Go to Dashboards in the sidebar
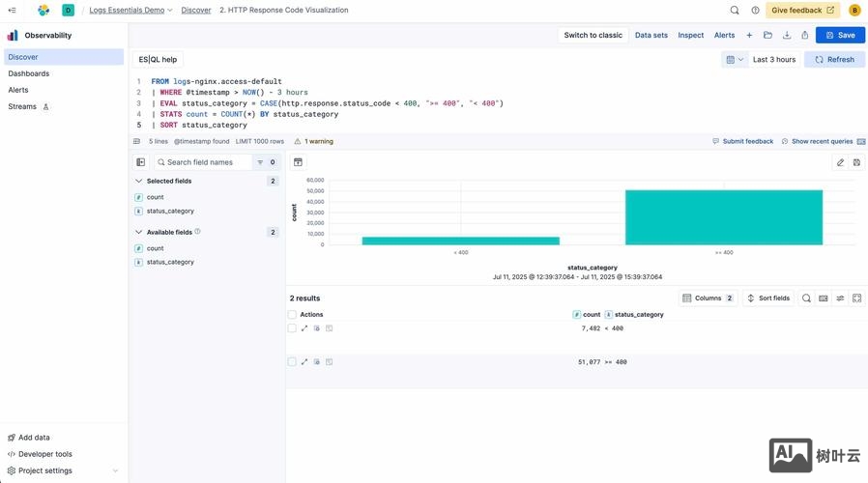 pyautogui.click(x=29, y=73)
